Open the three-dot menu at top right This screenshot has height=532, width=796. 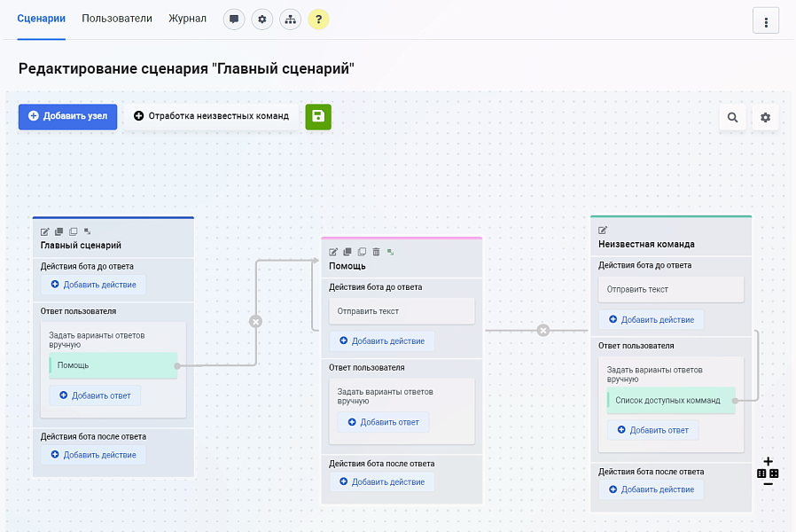tap(766, 20)
